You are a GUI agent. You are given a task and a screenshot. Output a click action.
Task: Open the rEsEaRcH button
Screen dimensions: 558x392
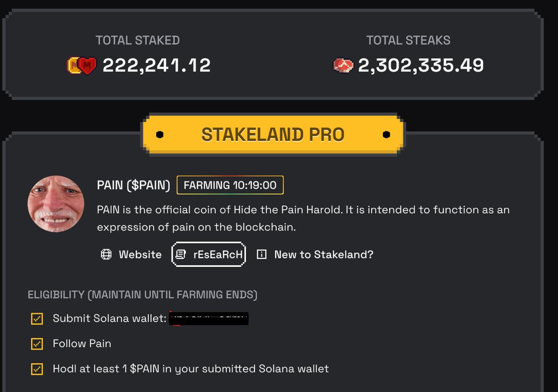[x=209, y=254]
